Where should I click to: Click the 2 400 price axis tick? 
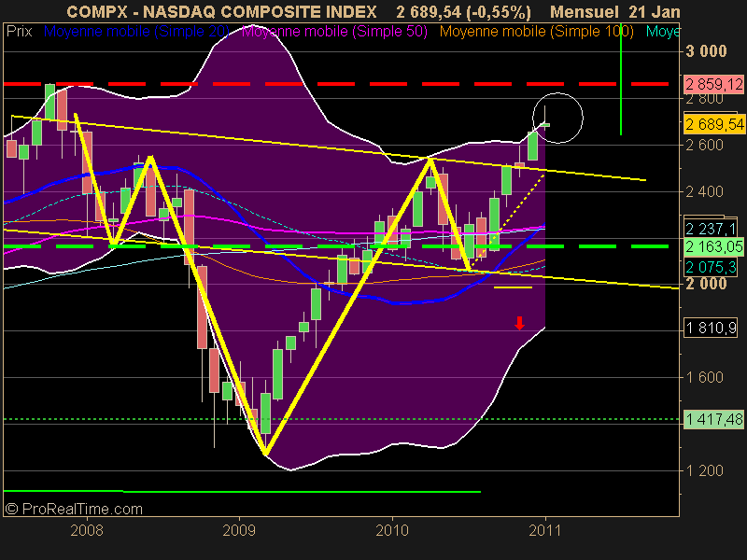coord(705,191)
